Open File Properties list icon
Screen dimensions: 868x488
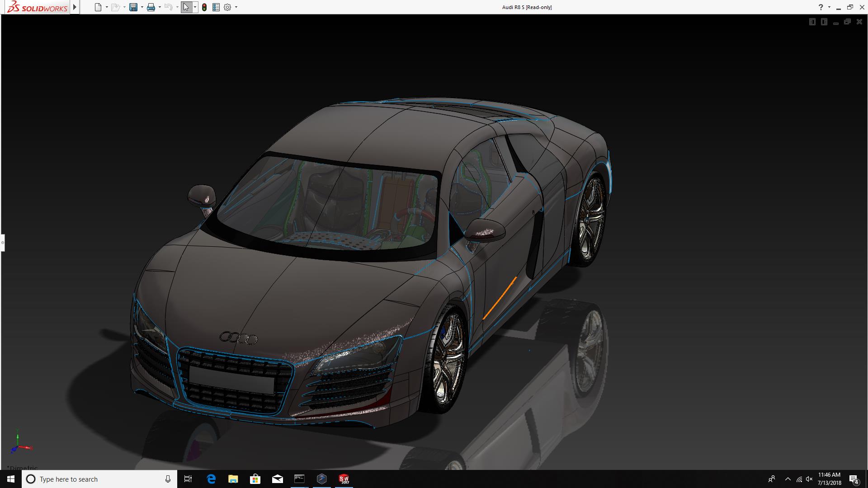216,7
